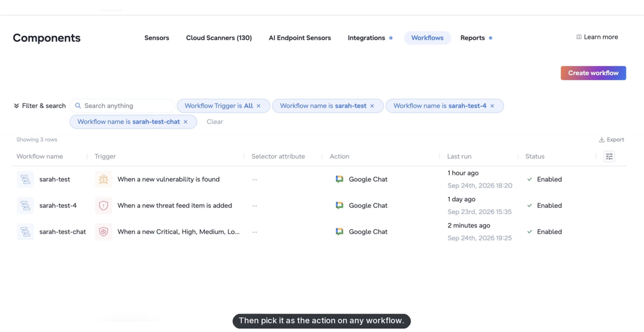Click Clear to reset all filters
This screenshot has width=644, height=332.
coord(215,122)
